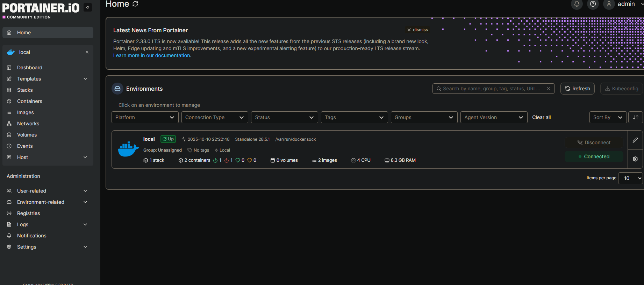Viewport: 644px width, 285px height.
Task: Dismiss the Latest News banner
Action: tap(417, 30)
